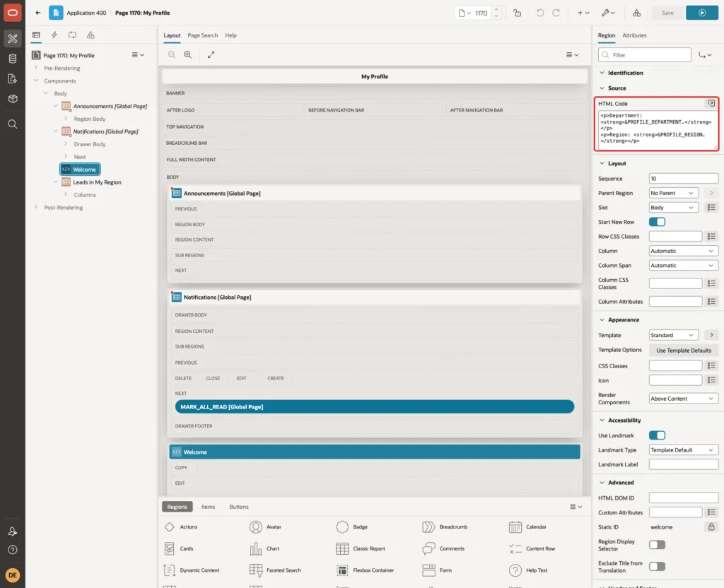This screenshot has height=588, width=724.
Task: Click the page lock icon in toolbar
Action: pyautogui.click(x=517, y=13)
